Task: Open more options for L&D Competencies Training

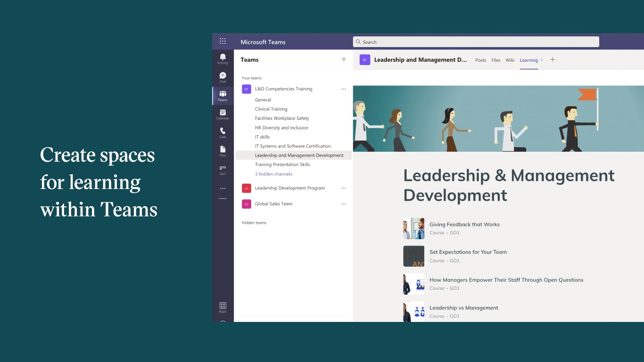Action: click(x=344, y=89)
